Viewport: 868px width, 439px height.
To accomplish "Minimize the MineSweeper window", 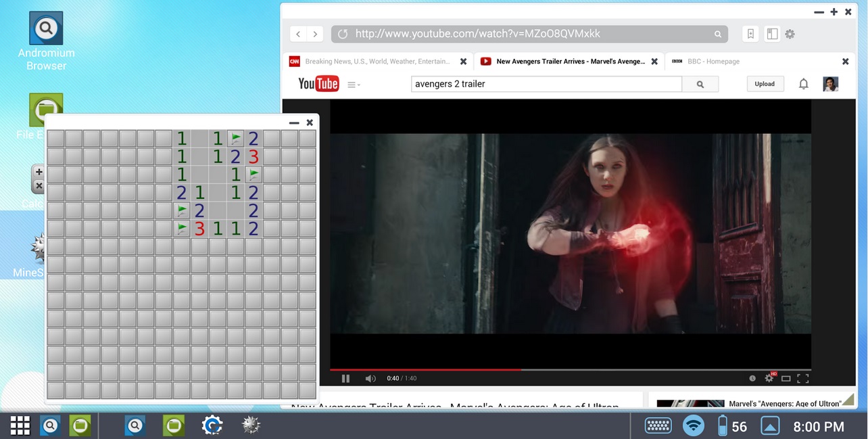I will tap(294, 122).
